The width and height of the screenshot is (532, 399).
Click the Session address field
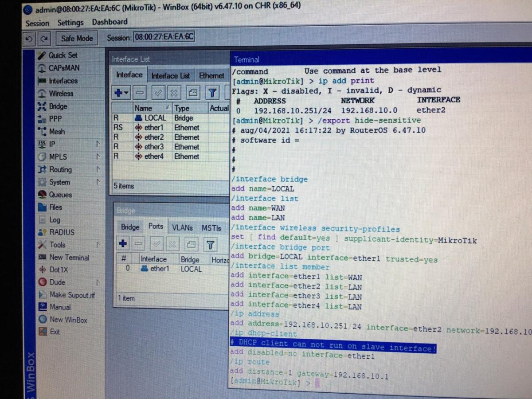point(164,36)
